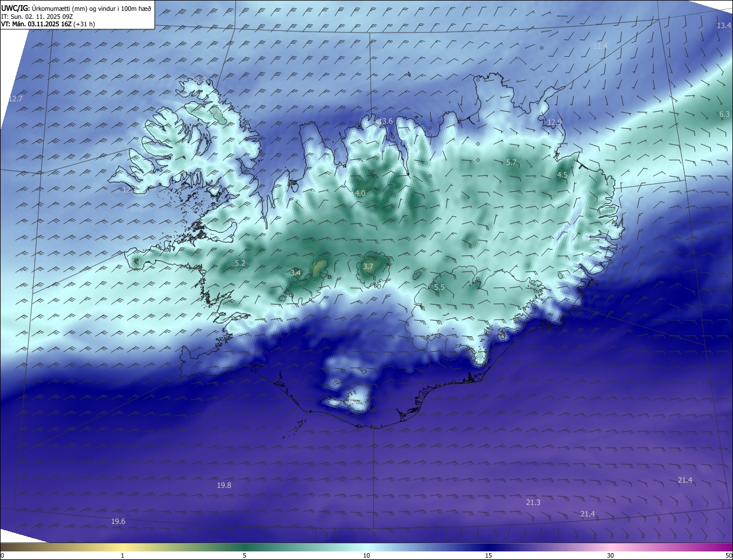This screenshot has height=560, width=733.
Task: Select the color scale tick labeled 10
Action: (x=366, y=556)
